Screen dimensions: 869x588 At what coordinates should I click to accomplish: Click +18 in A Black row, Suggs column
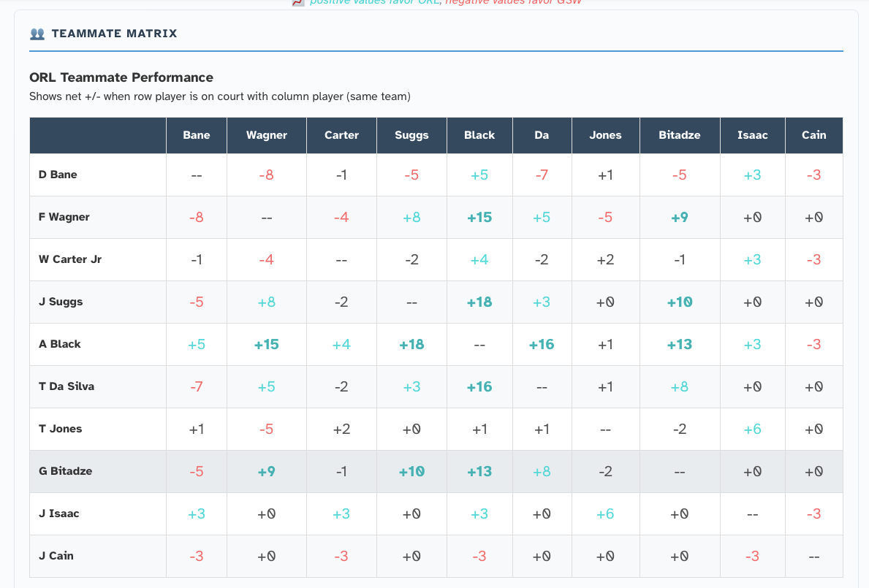point(411,344)
